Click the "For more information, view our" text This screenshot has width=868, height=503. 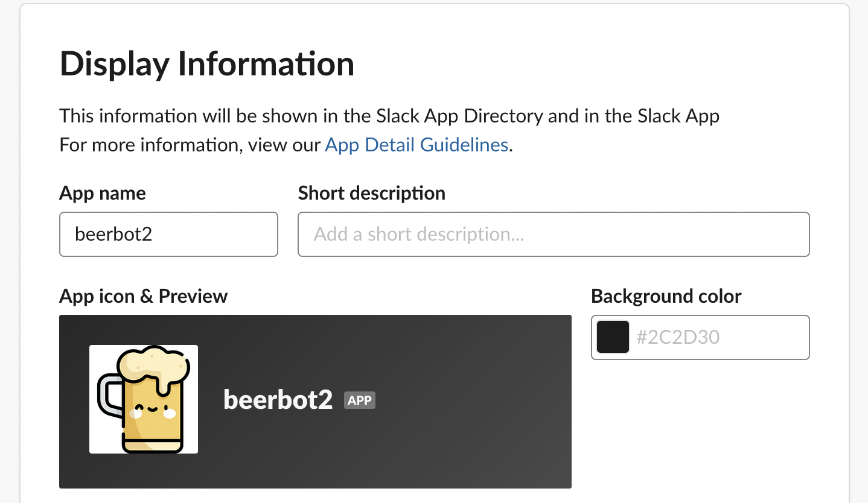pos(190,145)
